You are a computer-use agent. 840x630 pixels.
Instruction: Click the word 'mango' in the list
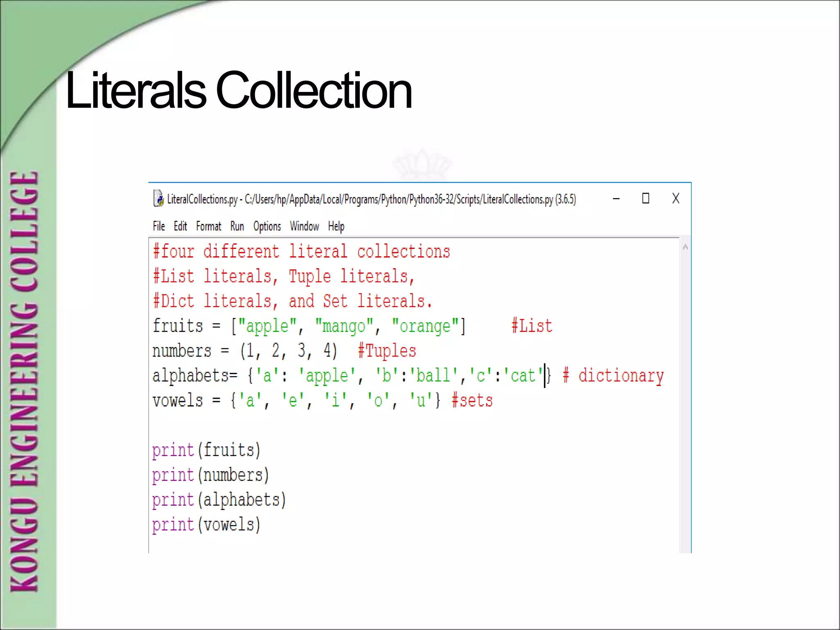[344, 326]
